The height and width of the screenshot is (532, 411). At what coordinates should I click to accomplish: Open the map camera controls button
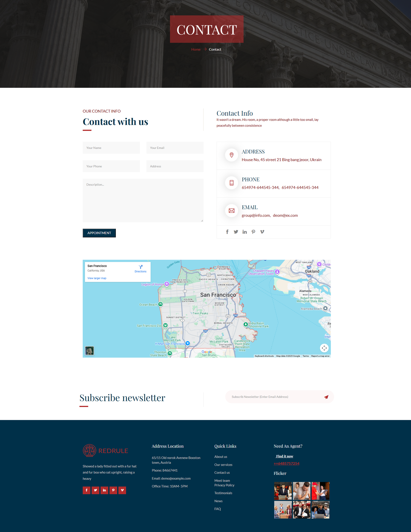pos(324,348)
